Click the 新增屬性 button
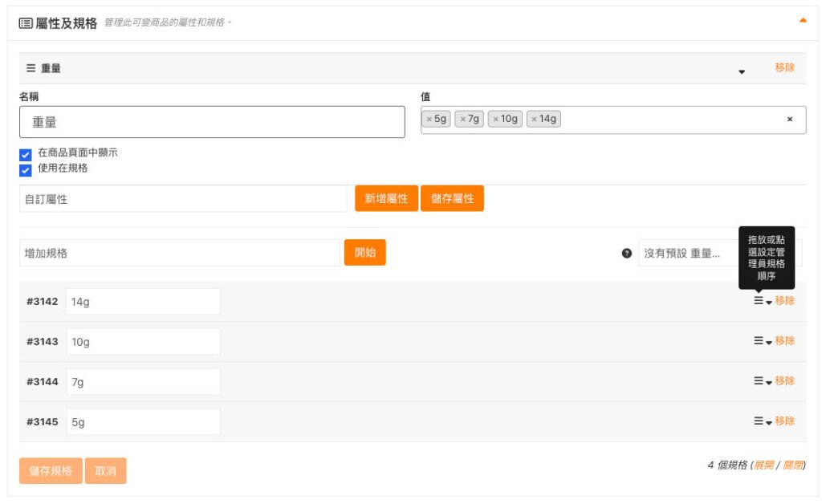The height and width of the screenshot is (504, 822). [x=386, y=199]
